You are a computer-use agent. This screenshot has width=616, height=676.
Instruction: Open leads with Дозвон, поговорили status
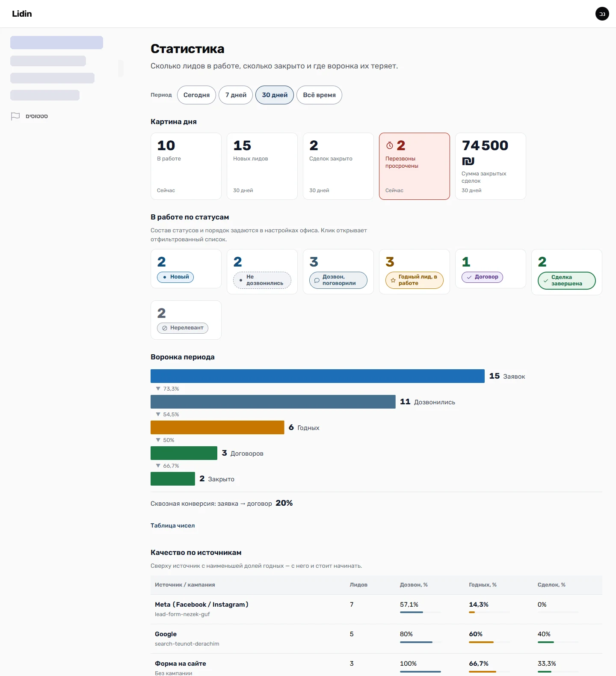coord(338,272)
